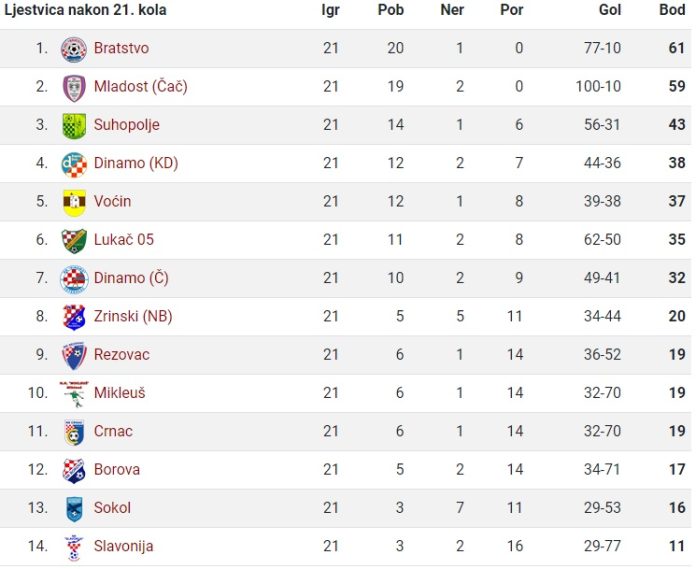The width and height of the screenshot is (696, 569).
Task: Click the Dinamo (KD) club logo
Action: [74, 164]
